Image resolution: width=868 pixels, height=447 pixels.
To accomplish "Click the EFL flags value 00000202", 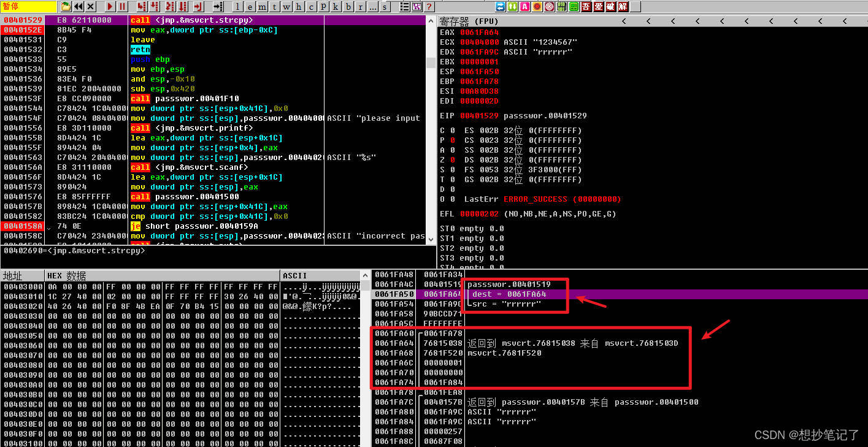I will coord(479,214).
